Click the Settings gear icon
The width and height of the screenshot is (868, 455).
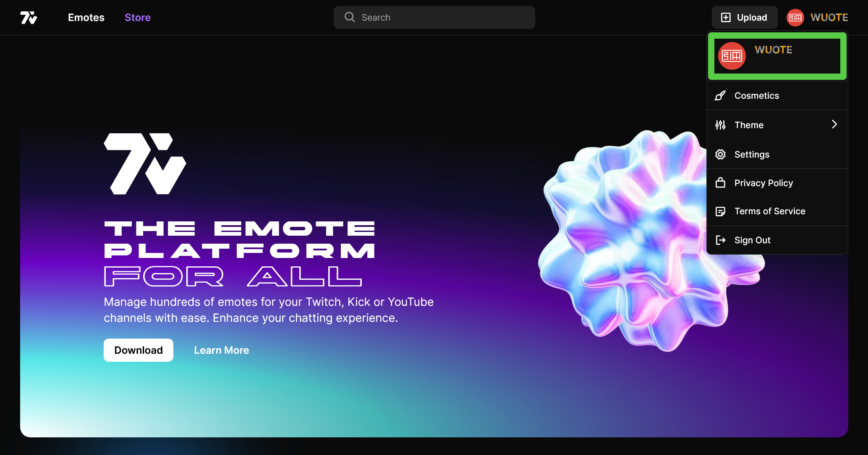720,155
